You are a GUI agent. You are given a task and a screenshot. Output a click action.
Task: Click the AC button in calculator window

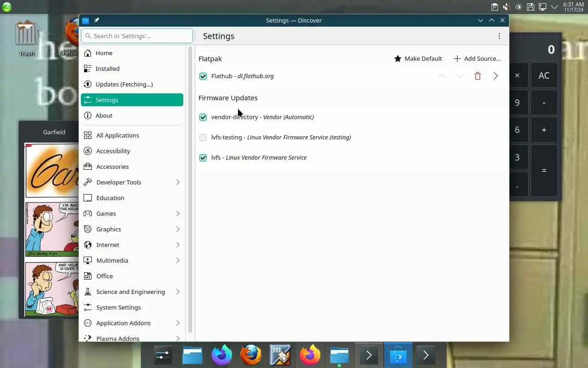tap(544, 75)
